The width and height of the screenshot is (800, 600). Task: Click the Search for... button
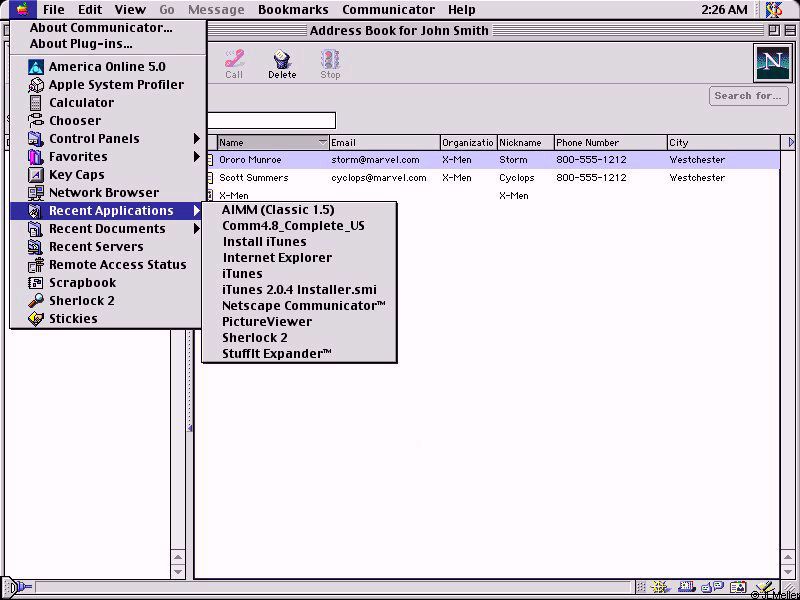[747, 96]
